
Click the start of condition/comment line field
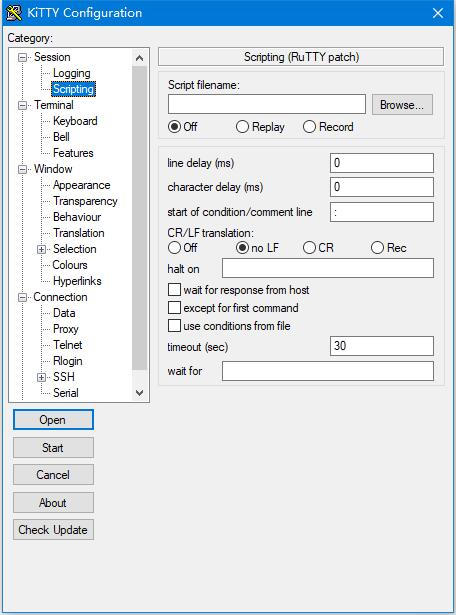pos(382,212)
